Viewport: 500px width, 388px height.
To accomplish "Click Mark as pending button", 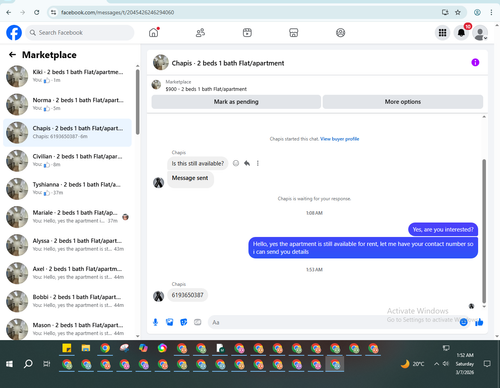I will pyautogui.click(x=236, y=102).
